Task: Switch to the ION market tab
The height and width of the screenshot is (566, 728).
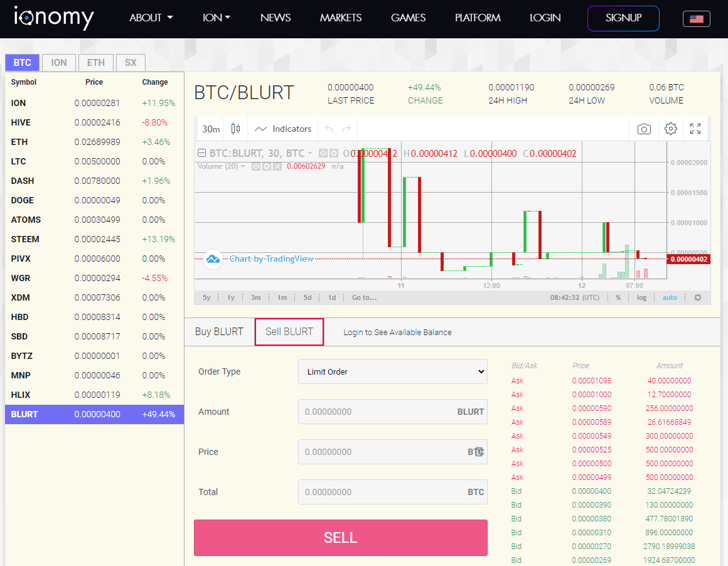Action: pyautogui.click(x=59, y=63)
